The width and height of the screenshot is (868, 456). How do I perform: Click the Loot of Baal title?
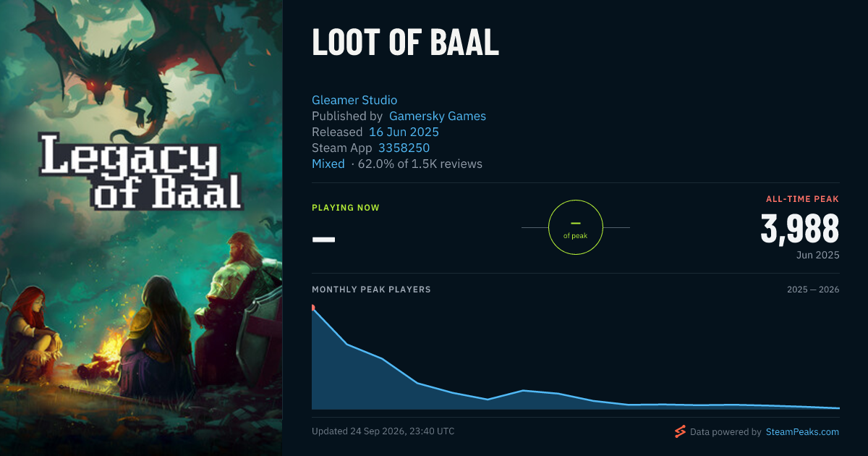click(406, 43)
